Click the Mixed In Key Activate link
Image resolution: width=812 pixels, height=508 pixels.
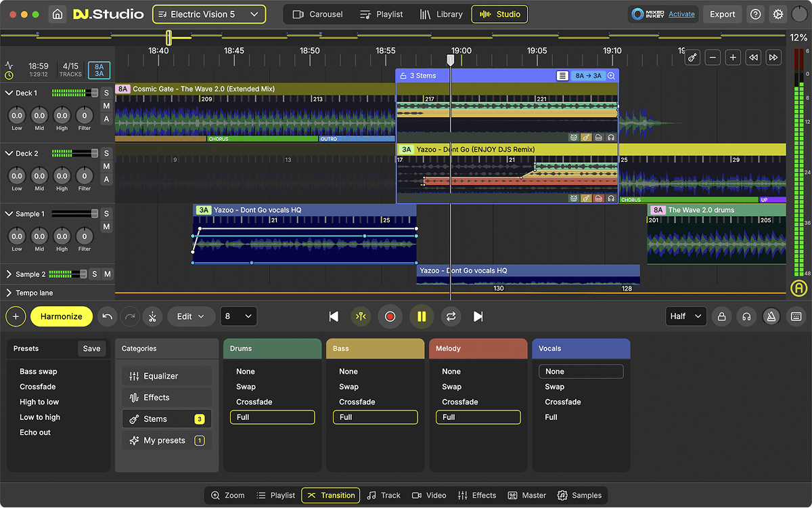pos(681,14)
